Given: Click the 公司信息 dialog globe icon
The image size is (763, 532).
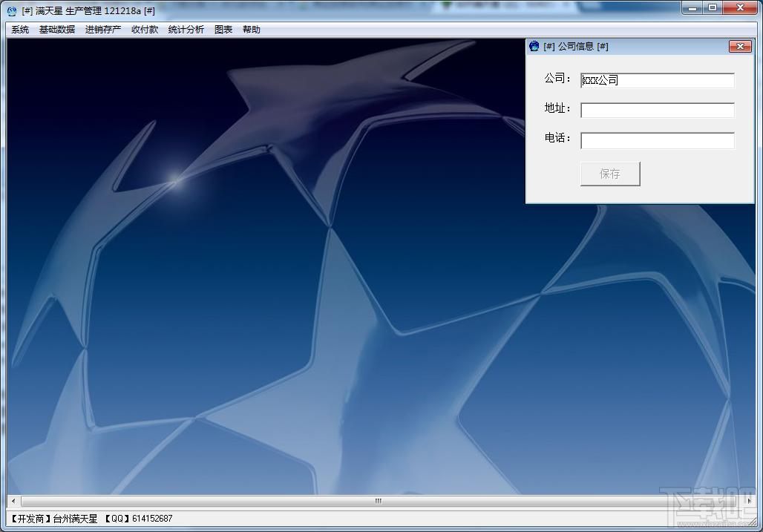Looking at the screenshot, I should [x=534, y=46].
